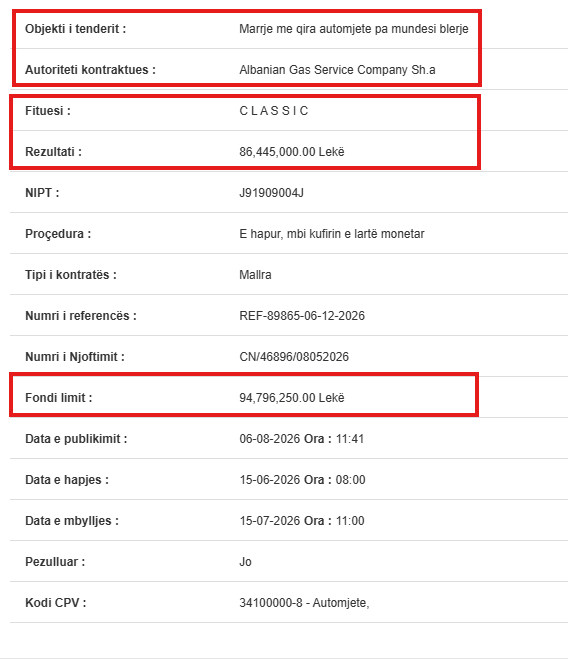568x669 pixels.
Task: Click the 'Numri i referencës' label
Action: pos(81,316)
